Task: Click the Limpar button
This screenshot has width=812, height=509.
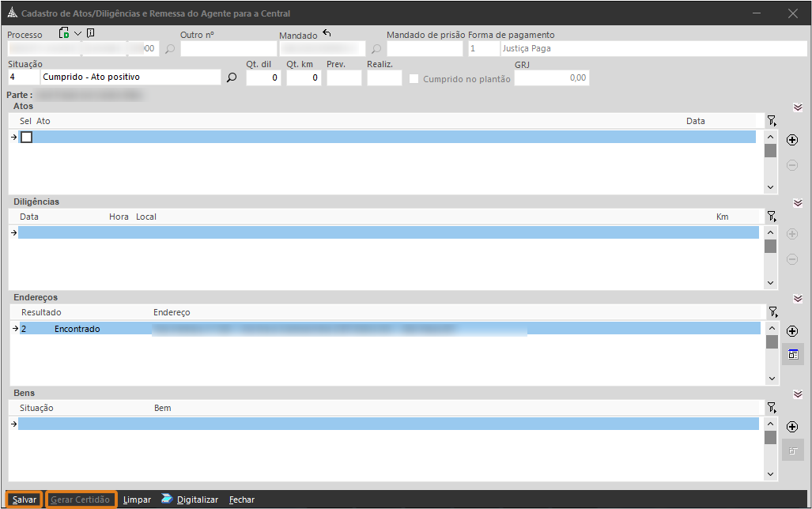Action: point(137,500)
